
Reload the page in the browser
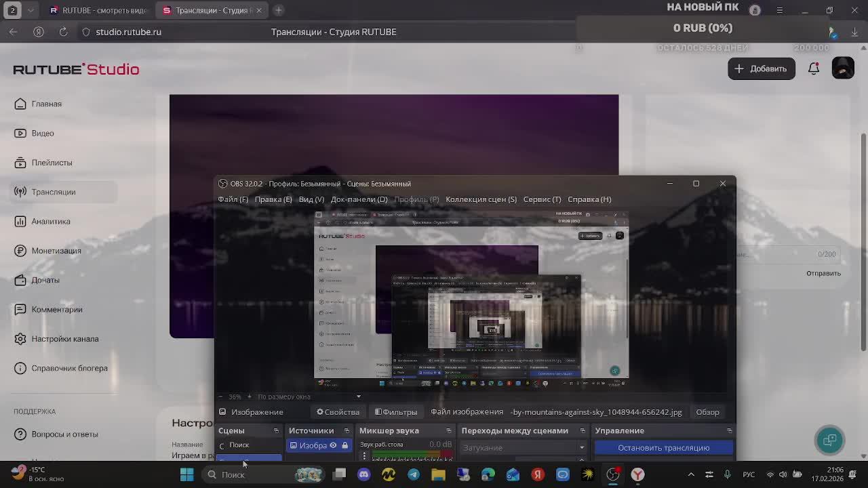pyautogui.click(x=63, y=32)
